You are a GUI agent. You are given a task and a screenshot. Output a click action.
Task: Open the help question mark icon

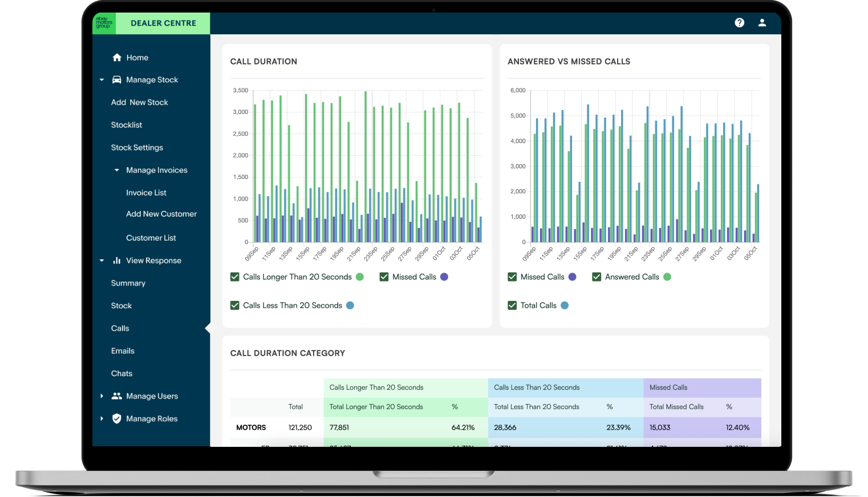point(740,23)
